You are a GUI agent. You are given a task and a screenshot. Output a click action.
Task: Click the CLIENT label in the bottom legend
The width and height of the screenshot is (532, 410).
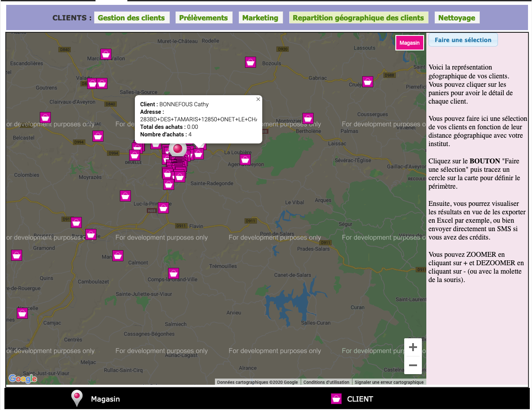(x=360, y=399)
